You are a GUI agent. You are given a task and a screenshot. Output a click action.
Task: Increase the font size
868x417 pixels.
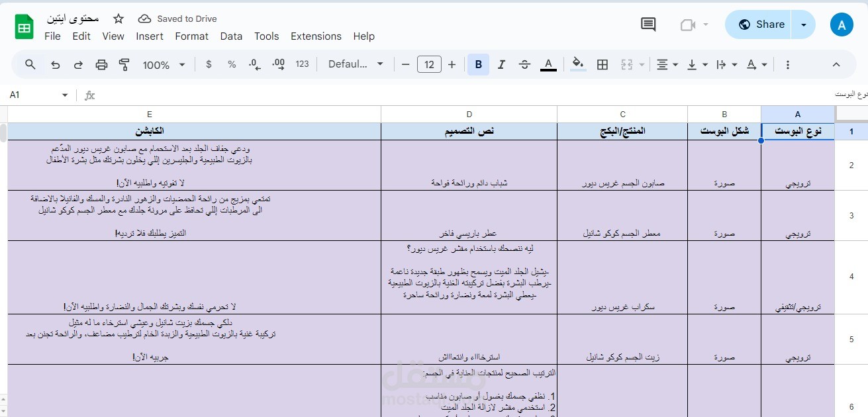(x=452, y=64)
